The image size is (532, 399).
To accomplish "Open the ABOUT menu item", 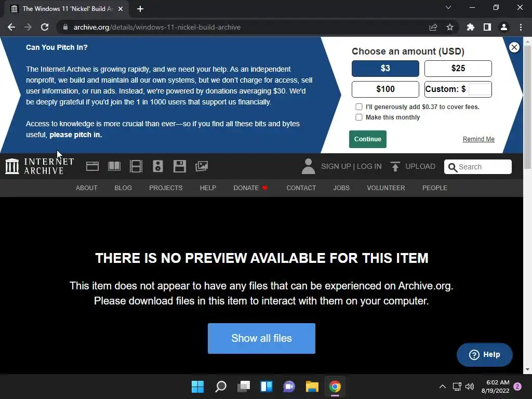I will coord(87,188).
